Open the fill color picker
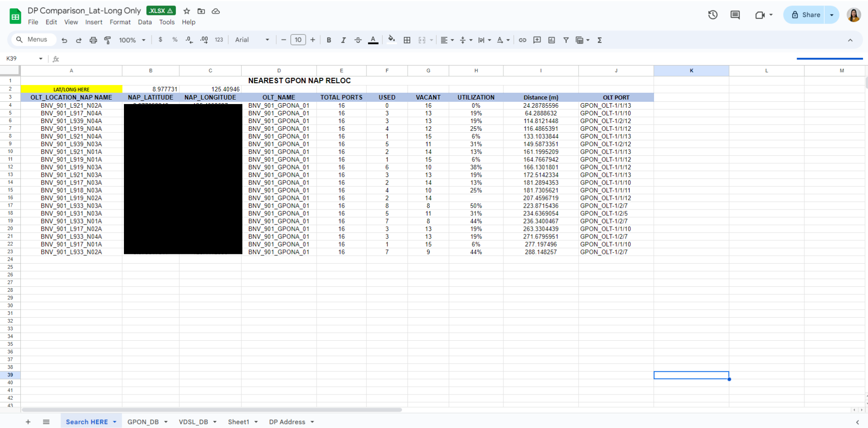The height and width of the screenshot is (428, 868). (392, 40)
